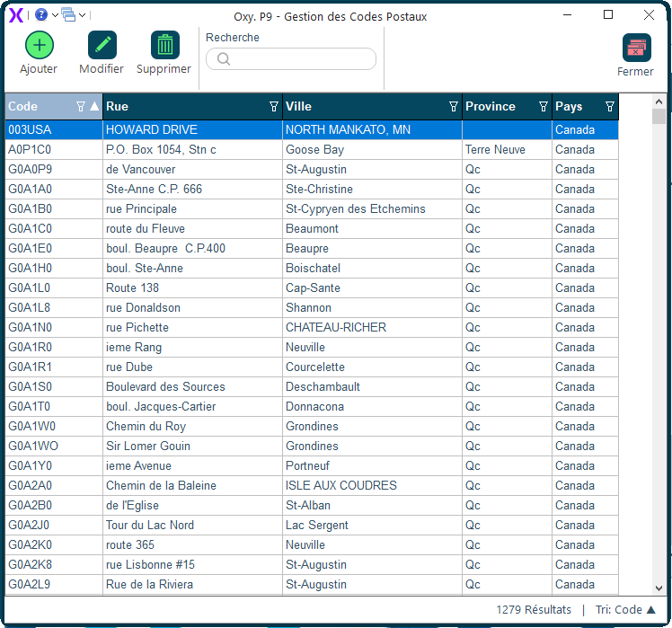Screen dimensions: 672x628
Task: Click the rue Lisbonne #15 cell
Action: pos(192,564)
